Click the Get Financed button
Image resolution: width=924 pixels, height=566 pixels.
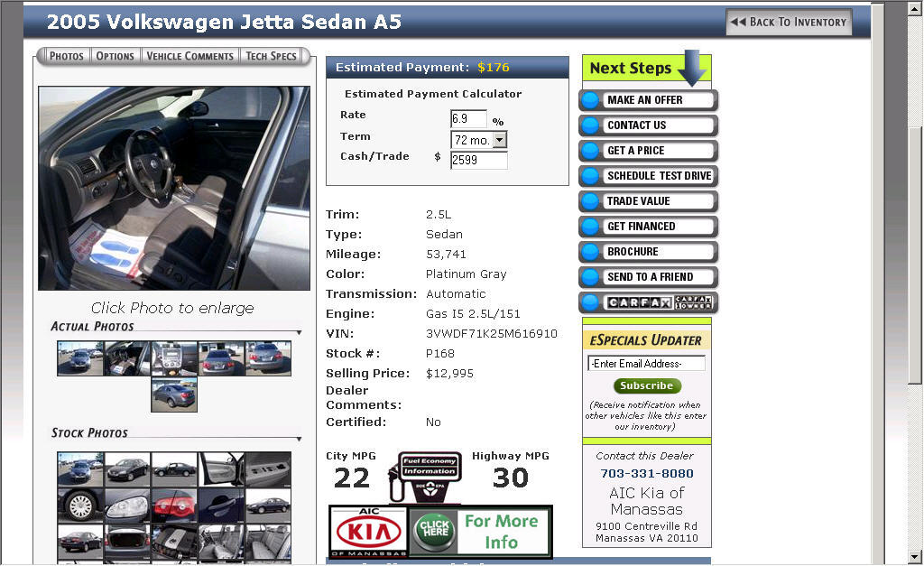[648, 227]
